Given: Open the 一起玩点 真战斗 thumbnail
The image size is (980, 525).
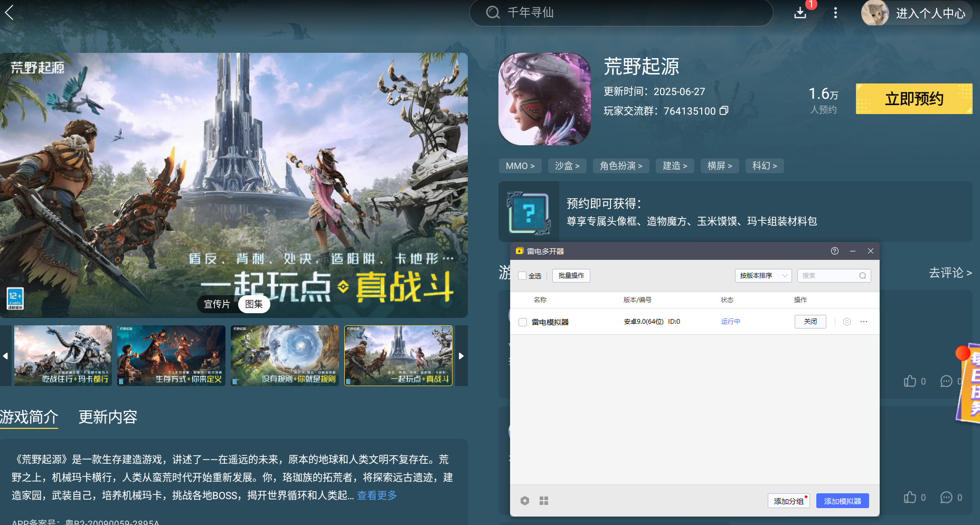Looking at the screenshot, I should (399, 356).
